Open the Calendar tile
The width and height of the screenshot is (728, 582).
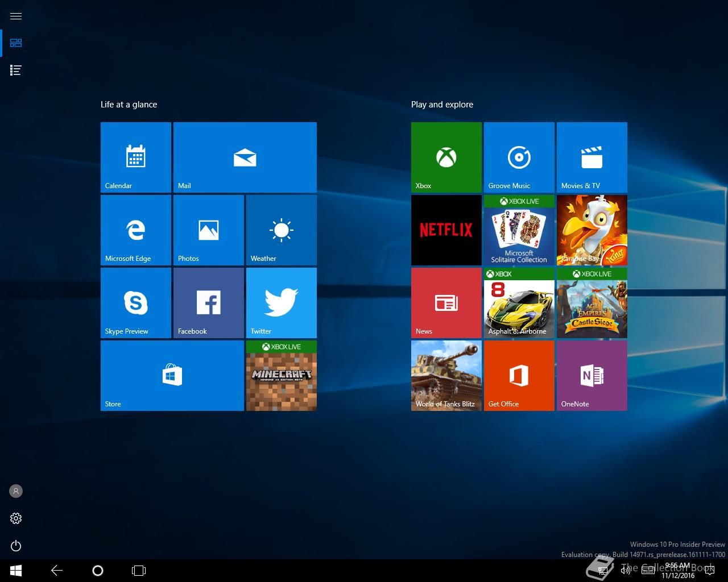click(136, 157)
